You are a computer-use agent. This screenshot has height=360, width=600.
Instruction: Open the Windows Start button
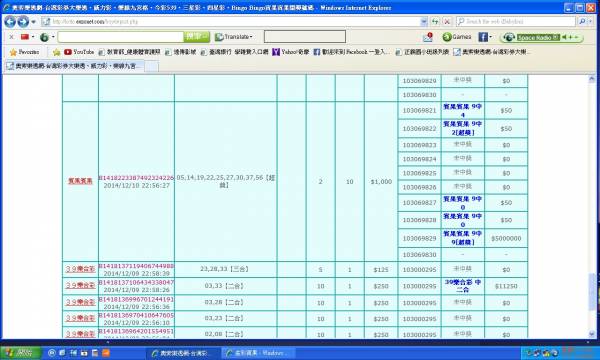pyautogui.click(x=20, y=353)
